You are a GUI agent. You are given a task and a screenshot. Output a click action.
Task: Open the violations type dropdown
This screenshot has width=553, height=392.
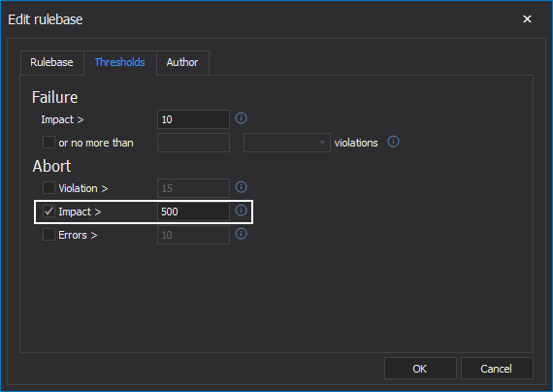click(287, 143)
